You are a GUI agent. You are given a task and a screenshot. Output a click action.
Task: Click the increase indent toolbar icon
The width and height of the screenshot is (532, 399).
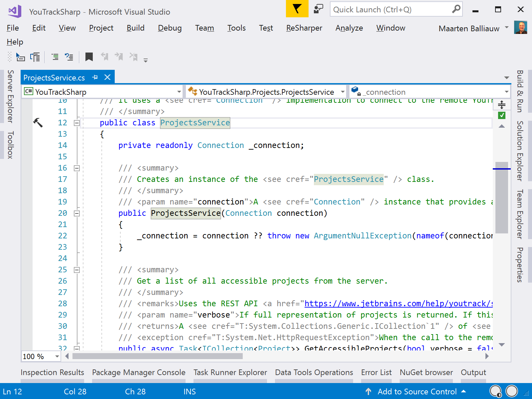35,57
